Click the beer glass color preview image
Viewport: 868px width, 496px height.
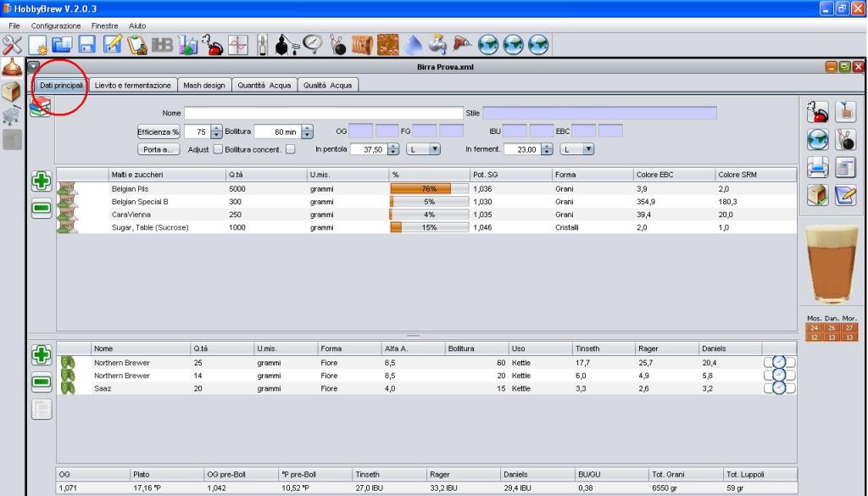click(x=832, y=265)
